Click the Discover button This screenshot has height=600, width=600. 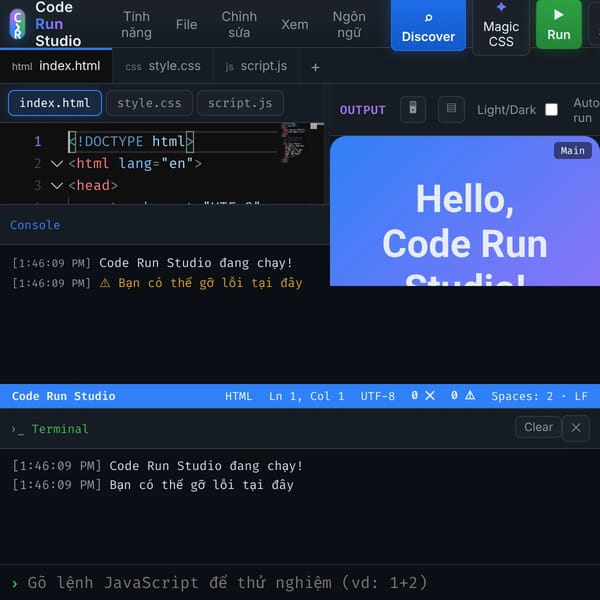click(x=428, y=26)
